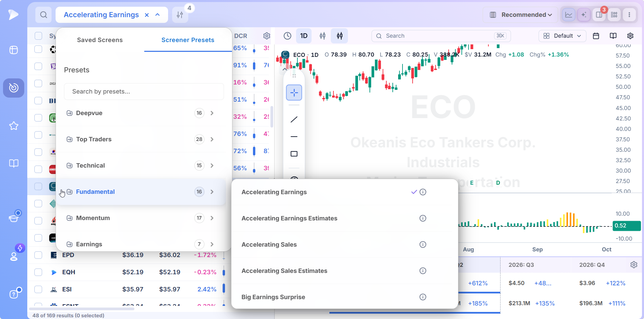Expand the Technical preset group
This screenshot has height=319, width=644.
coord(141,166)
